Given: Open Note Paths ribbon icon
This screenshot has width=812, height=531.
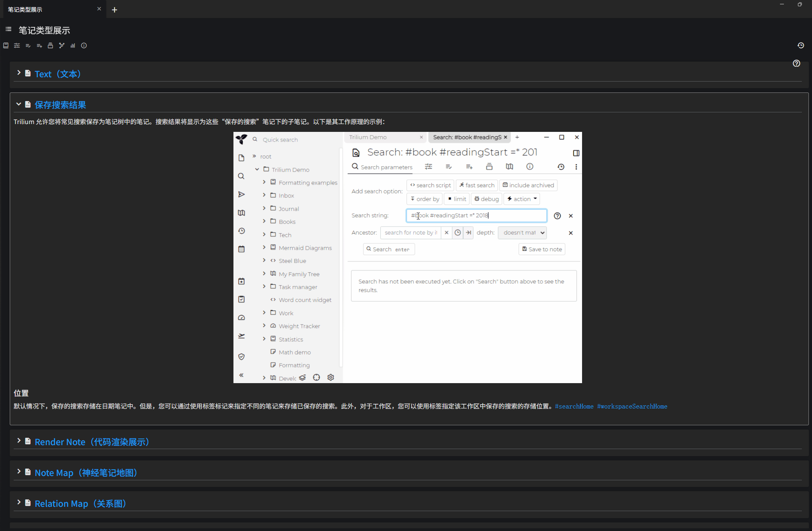Looking at the screenshot, I should tap(50, 46).
